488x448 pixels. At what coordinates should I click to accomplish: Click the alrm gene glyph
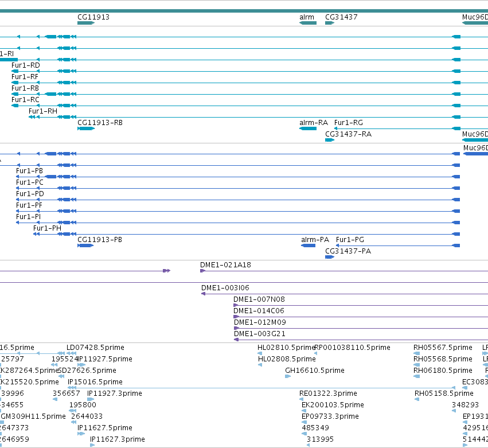[308, 23]
